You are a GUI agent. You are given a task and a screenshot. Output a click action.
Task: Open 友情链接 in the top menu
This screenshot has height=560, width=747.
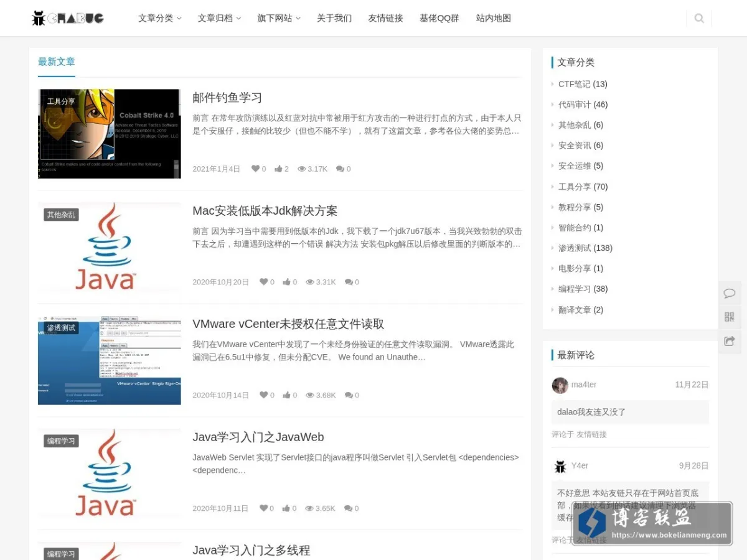(x=385, y=18)
